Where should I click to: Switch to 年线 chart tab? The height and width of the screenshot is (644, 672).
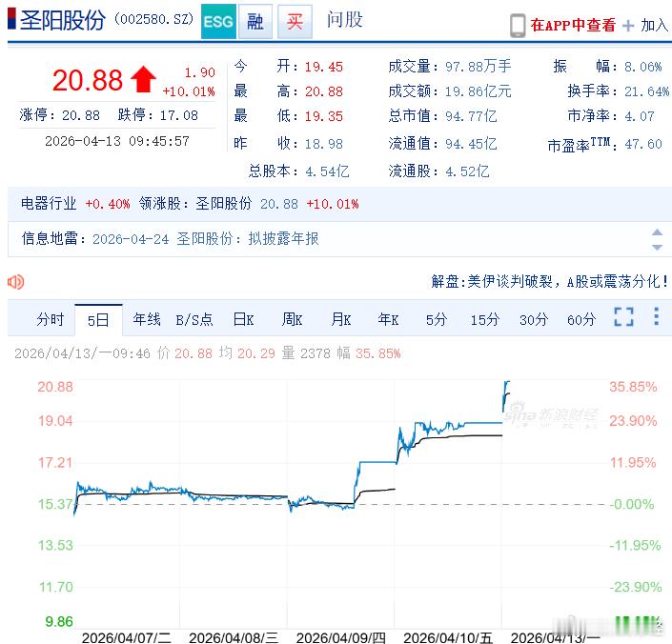click(x=147, y=319)
